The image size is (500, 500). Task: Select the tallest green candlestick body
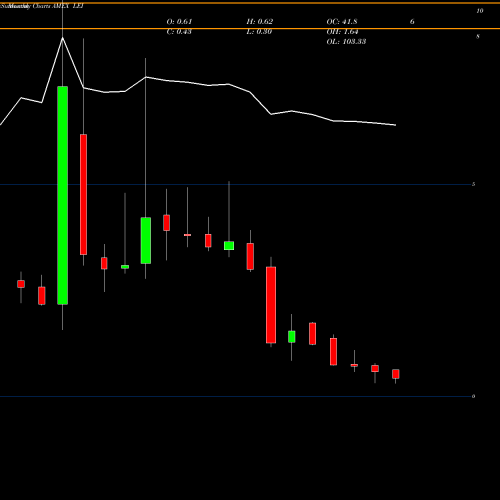[x=63, y=195]
